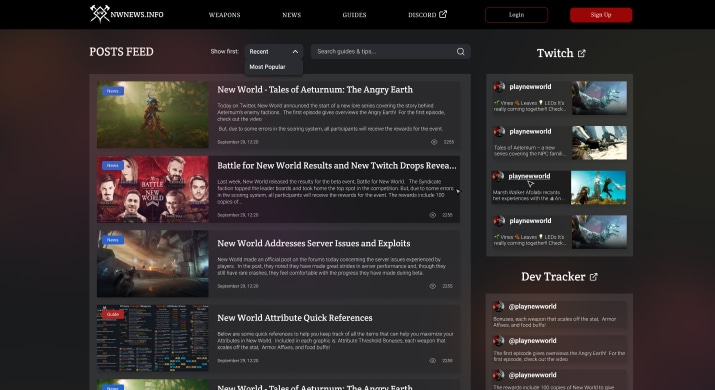The width and height of the screenshot is (715, 390).
Task: Click the views eye icon on Server Issues post
Action: (x=432, y=286)
